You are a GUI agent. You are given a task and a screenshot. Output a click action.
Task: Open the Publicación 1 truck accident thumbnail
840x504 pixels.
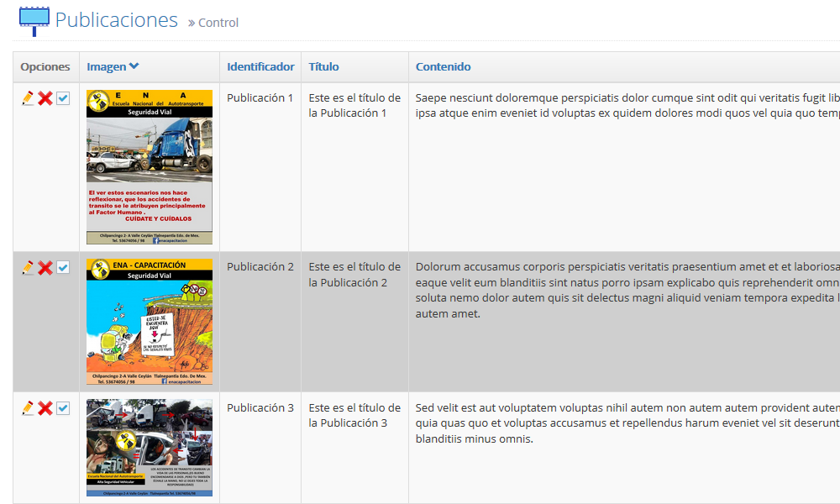[x=150, y=167]
